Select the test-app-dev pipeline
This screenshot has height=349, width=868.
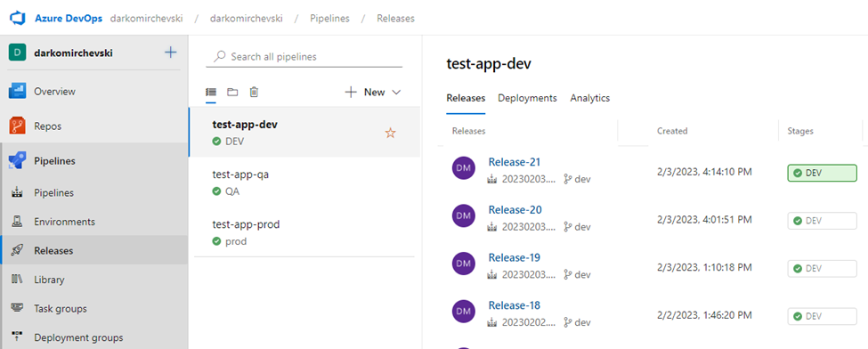point(304,132)
